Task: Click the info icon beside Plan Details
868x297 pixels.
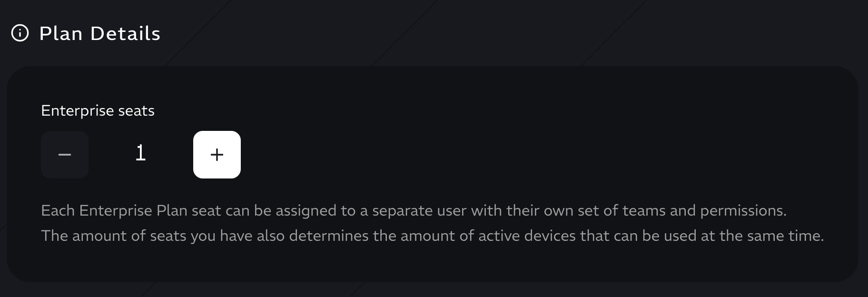Action: [x=20, y=33]
